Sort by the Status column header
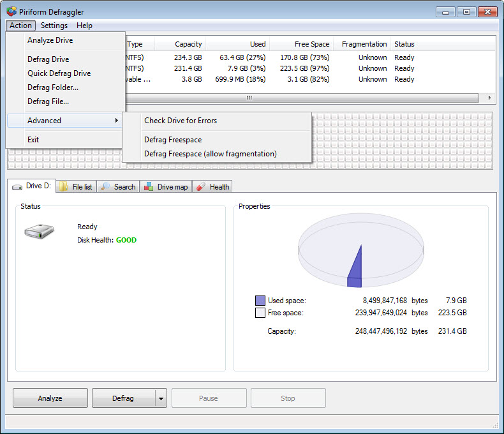This screenshot has width=504, height=434. pos(404,44)
